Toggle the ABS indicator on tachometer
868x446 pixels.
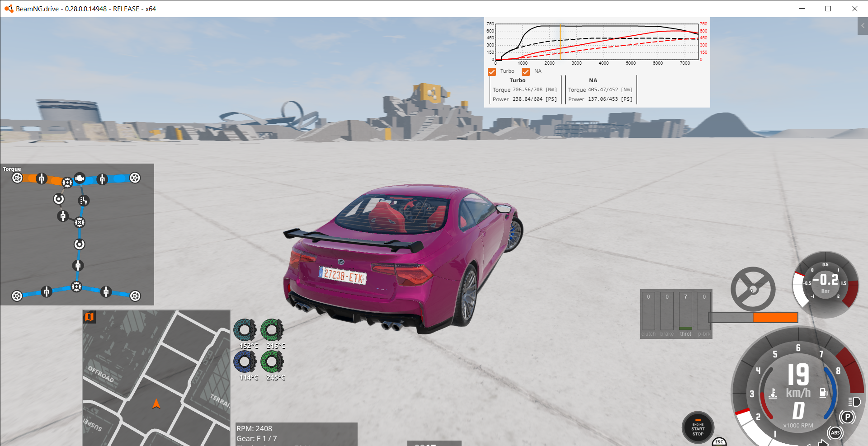click(x=835, y=433)
